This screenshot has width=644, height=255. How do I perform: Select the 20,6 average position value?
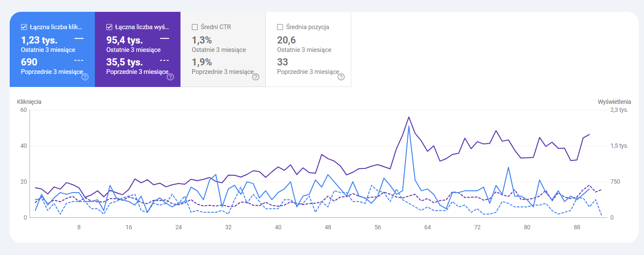286,40
